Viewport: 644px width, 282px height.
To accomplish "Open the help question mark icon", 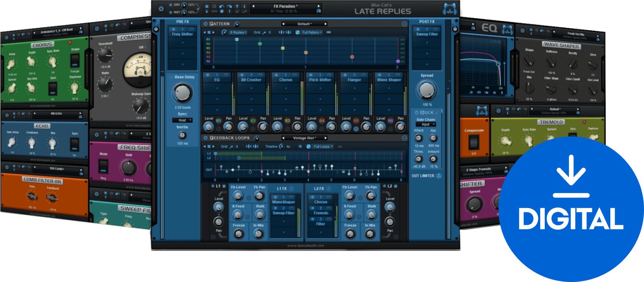I will coord(237,6).
